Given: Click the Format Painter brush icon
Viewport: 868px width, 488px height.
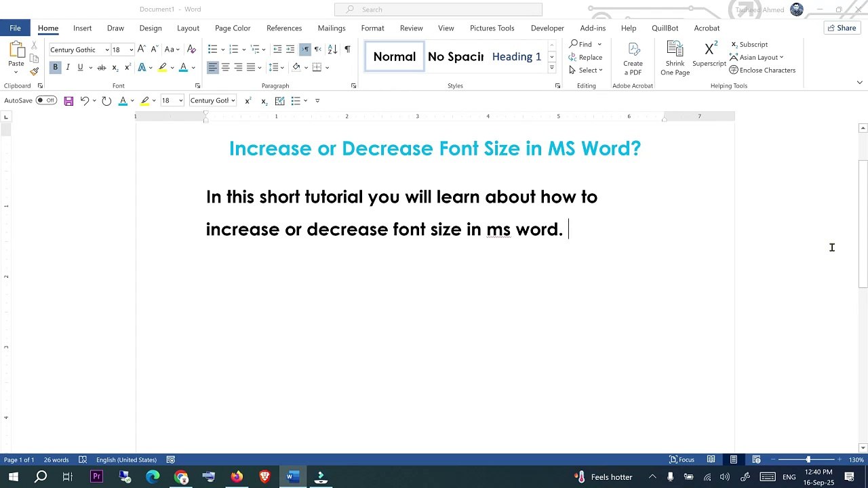Looking at the screenshot, I should (34, 71).
